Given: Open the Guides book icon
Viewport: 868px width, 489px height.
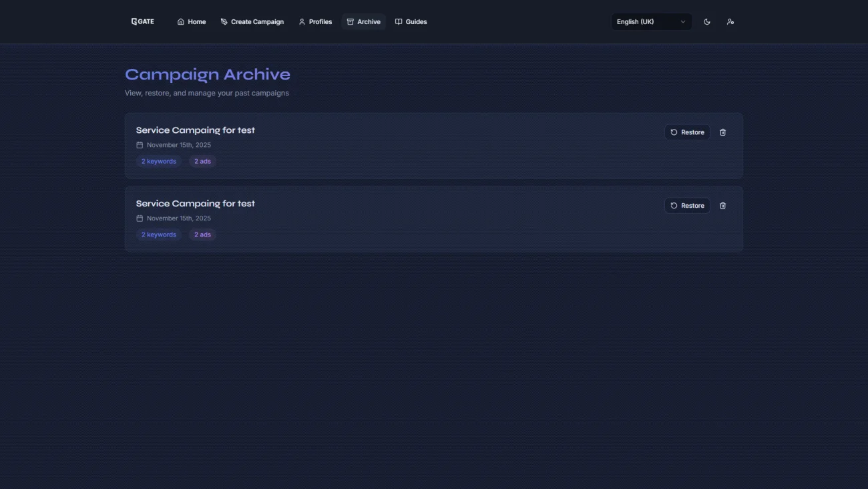Looking at the screenshot, I should point(399,21).
